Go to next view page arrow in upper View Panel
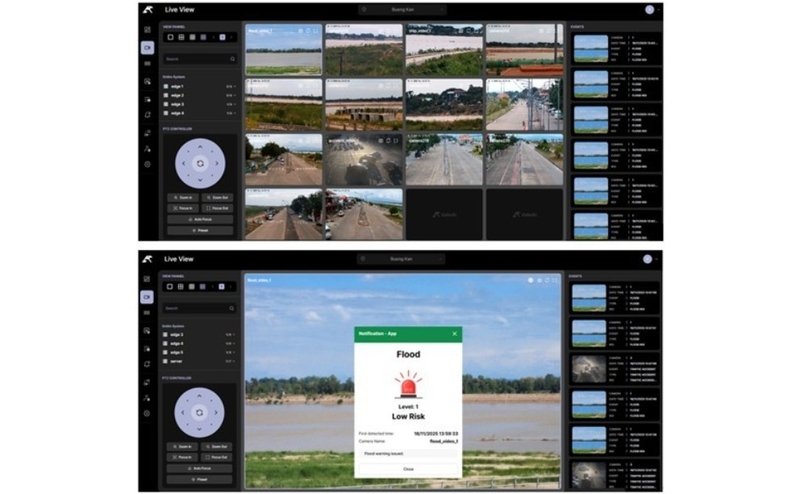The height and width of the screenshot is (494, 800). coord(231,37)
